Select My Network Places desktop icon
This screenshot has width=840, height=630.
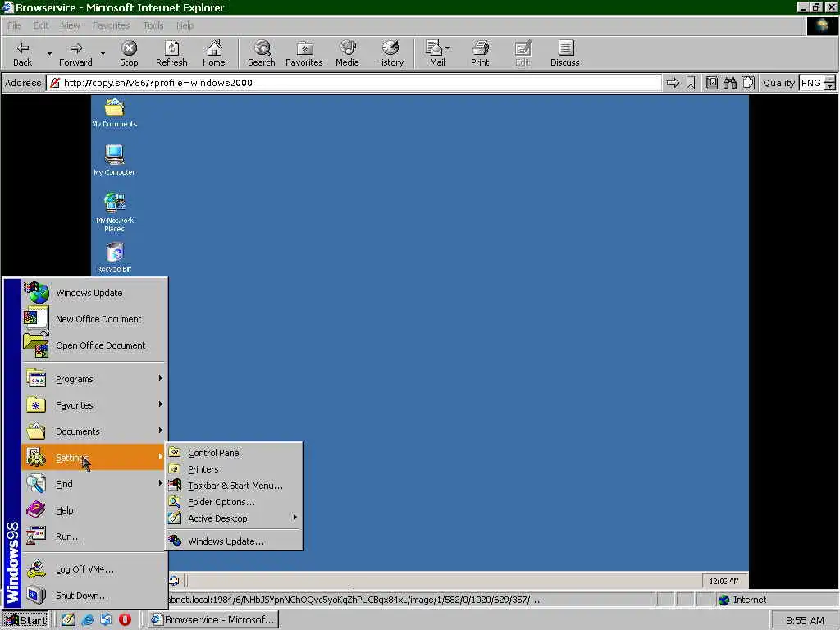(114, 212)
